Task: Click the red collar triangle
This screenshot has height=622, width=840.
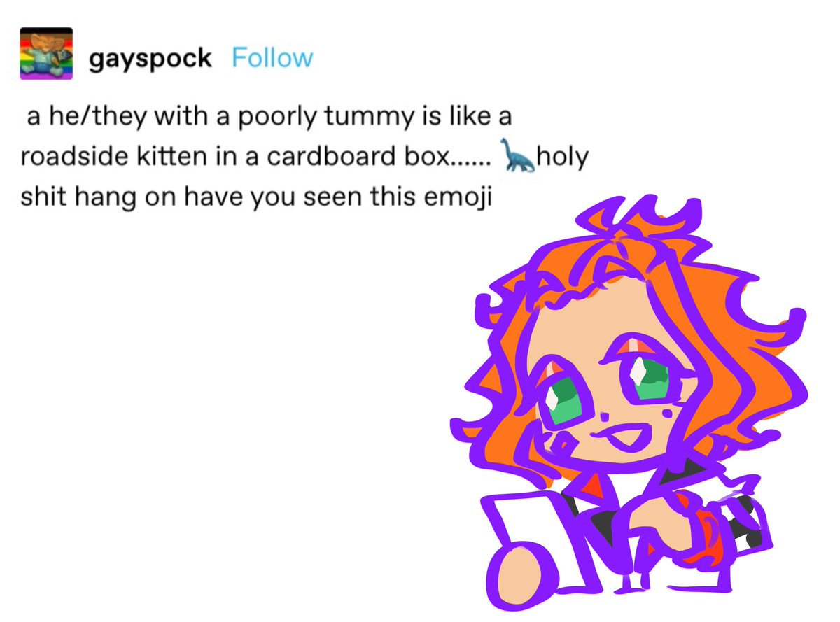Action: [x=594, y=486]
